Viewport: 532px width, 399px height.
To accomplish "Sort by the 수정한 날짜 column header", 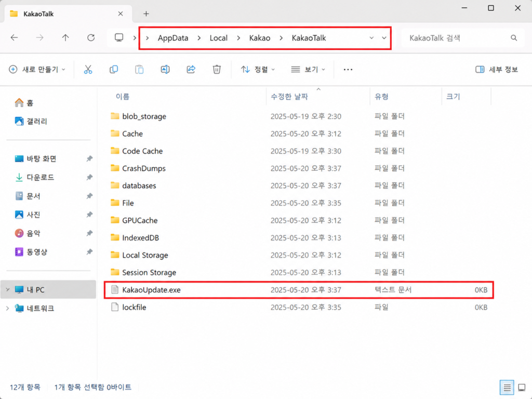I will coord(289,97).
